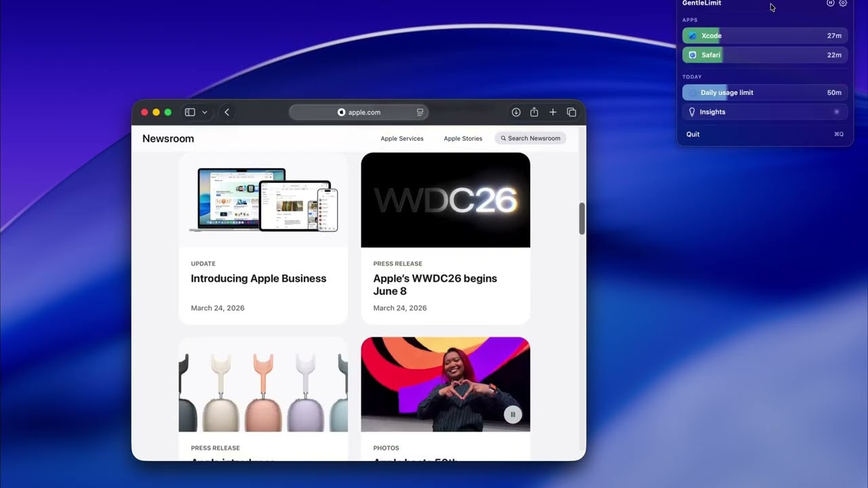868x488 pixels.
Task: Open the Introducing Apple Business article
Action: point(258,279)
